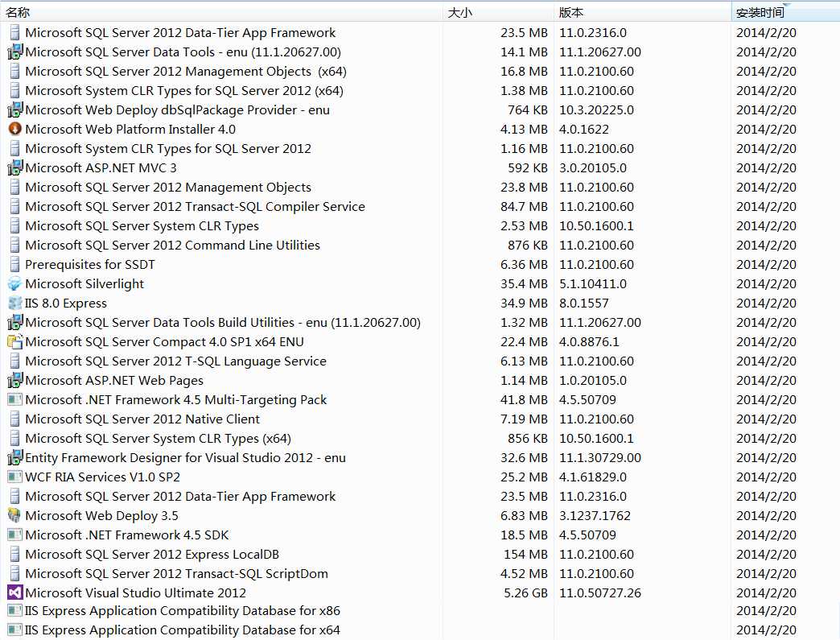Click version number 3.1237.1762
Image resolution: width=840 pixels, height=640 pixels.
point(595,515)
